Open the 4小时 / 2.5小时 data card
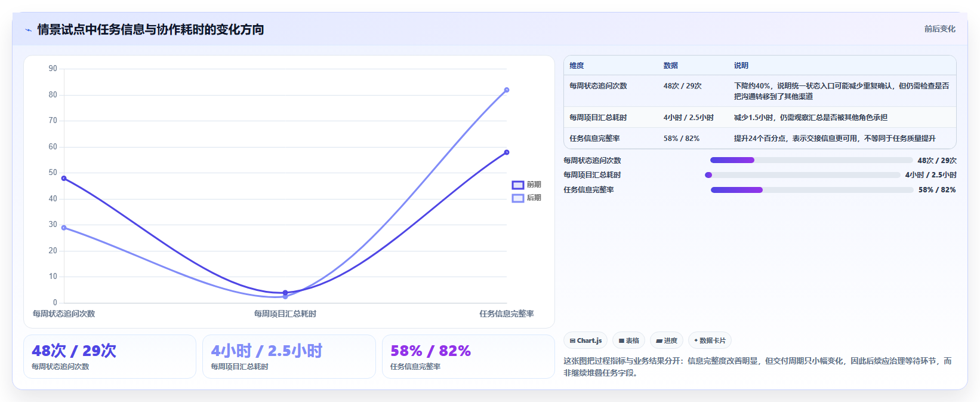Viewport: 980px width, 402px height. pos(289,357)
